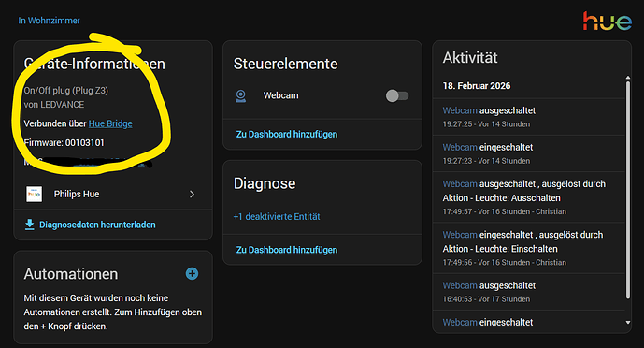This screenshot has width=644, height=348.
Task: Click the von LEDVANCE manufacturer text
Action: click(54, 105)
